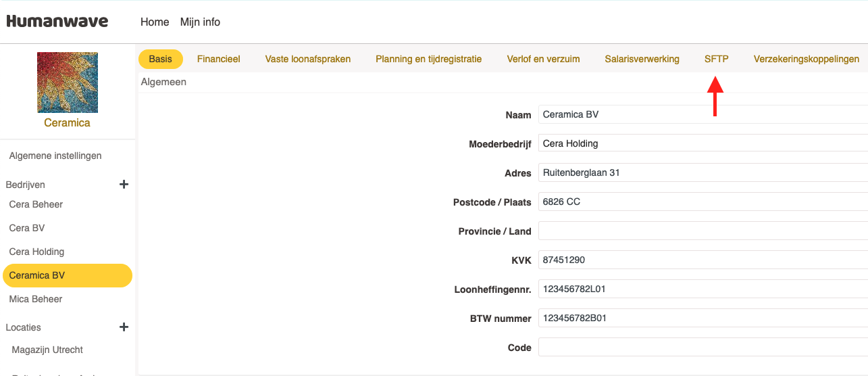Screen dimensions: 868x376
Task: Open the Verzekeringskoppelingen tab
Action: click(806, 59)
